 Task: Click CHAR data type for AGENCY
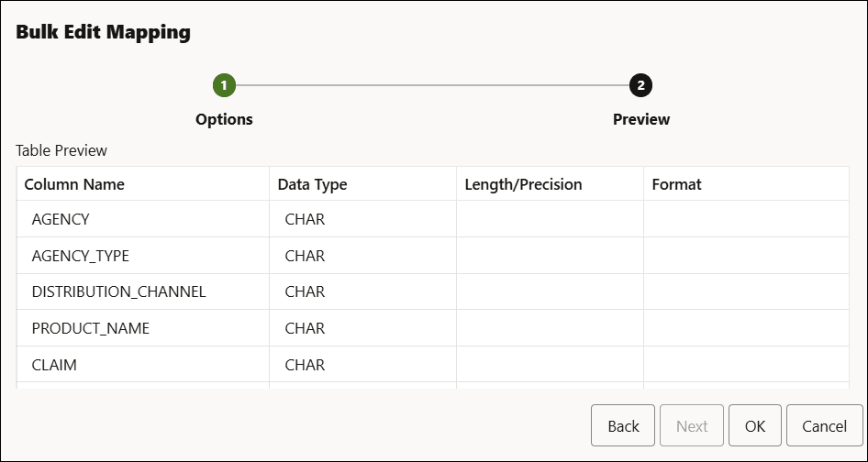(305, 219)
